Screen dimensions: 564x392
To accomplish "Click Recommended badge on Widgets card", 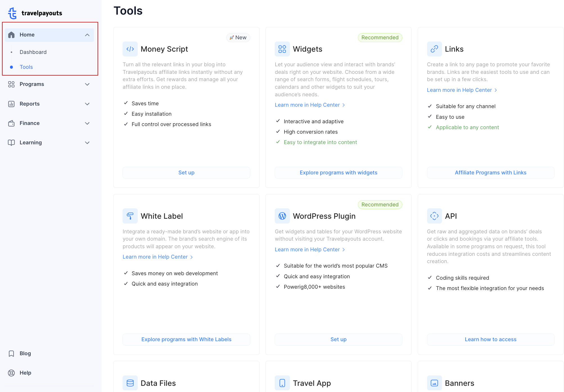I will [x=380, y=38].
